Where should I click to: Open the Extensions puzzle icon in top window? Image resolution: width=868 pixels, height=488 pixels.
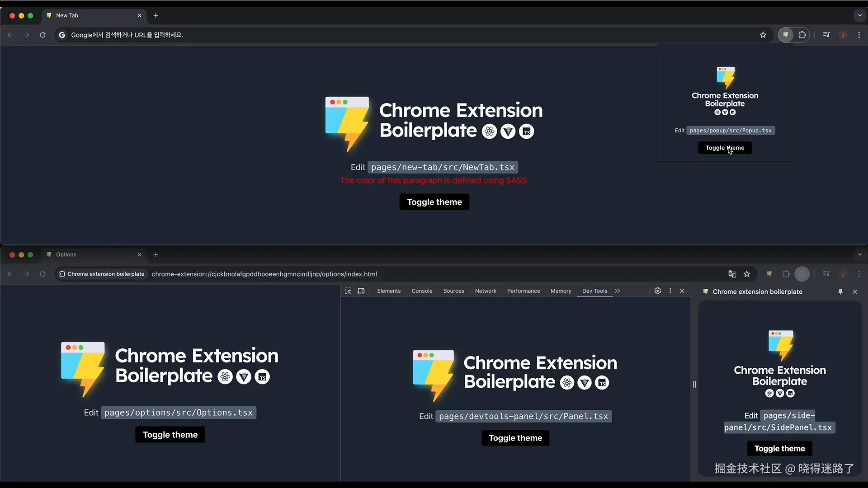point(802,35)
